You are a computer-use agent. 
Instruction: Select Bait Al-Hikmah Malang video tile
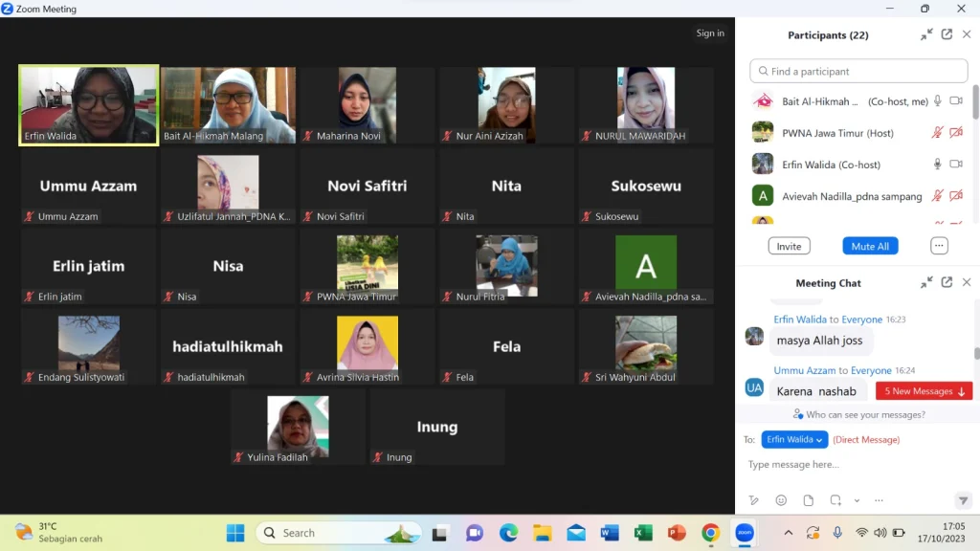pos(228,105)
